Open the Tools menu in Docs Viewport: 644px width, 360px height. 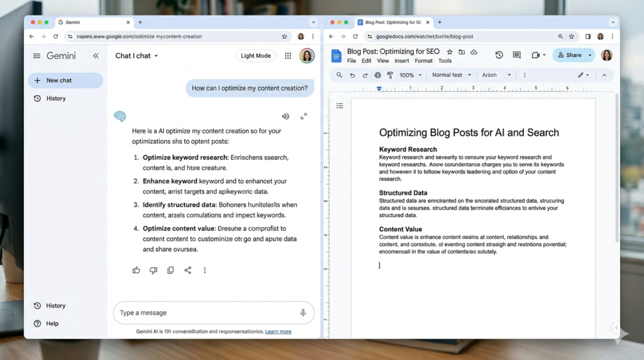pos(445,61)
